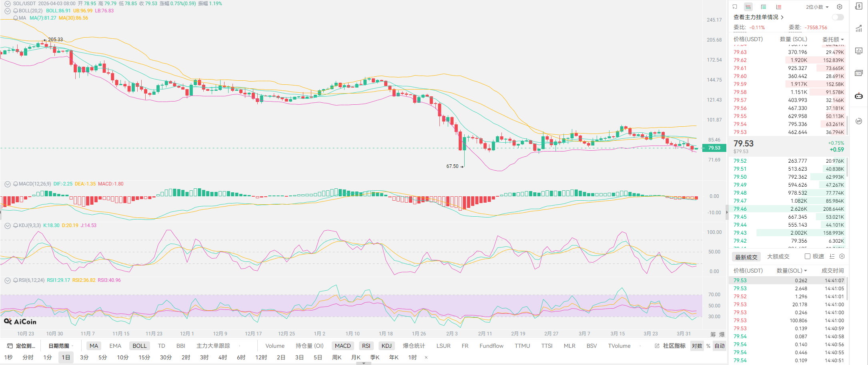Click the trades list filter icon beside 极速

832,256
